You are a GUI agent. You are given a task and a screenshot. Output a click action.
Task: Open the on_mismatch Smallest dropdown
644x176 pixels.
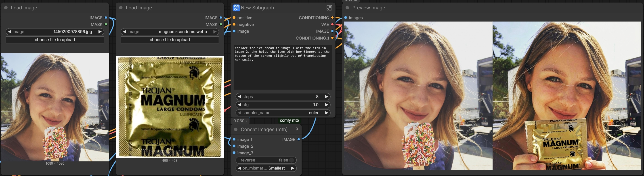click(x=266, y=168)
